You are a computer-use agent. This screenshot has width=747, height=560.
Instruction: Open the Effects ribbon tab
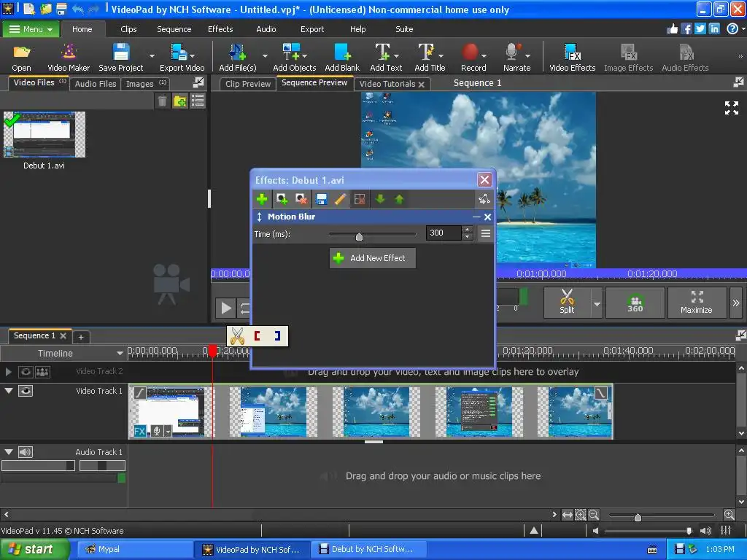(x=220, y=29)
